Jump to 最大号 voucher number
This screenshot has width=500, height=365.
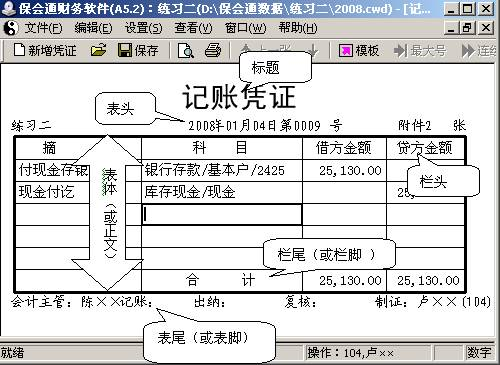point(420,51)
